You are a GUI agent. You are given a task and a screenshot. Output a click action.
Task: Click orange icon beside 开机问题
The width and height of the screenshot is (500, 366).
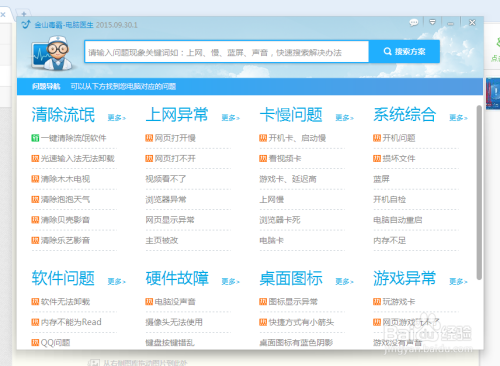[x=377, y=138]
